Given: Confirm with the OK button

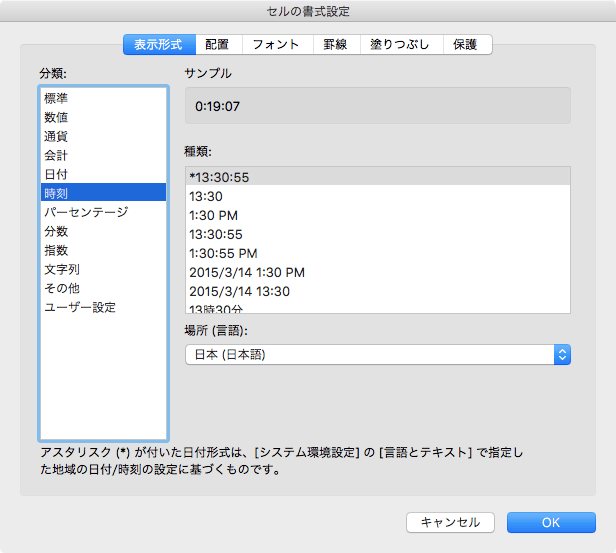Looking at the screenshot, I should [551, 522].
